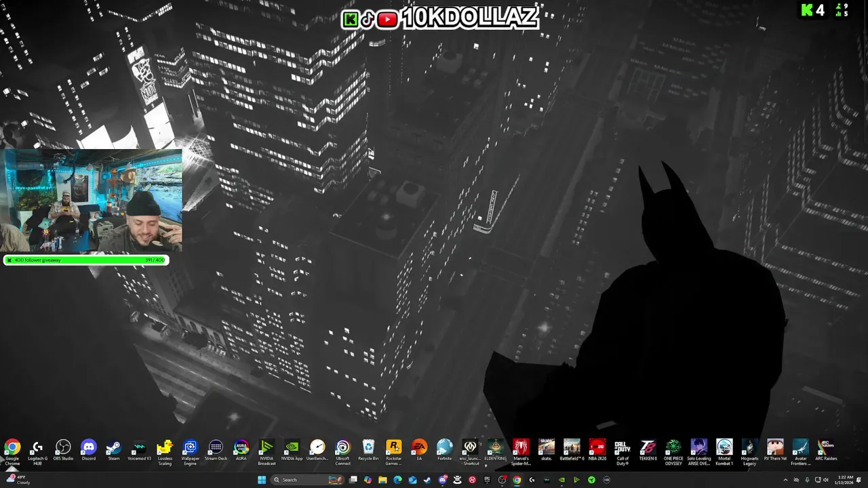This screenshot has width=868, height=488.
Task: Select the Mortal Kombat 1 shortcut
Action: click(x=724, y=450)
